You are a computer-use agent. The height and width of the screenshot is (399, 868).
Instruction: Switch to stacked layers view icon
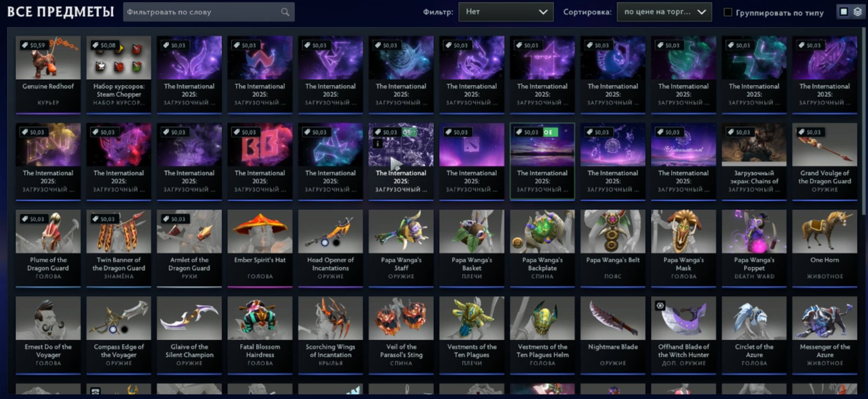(858, 12)
